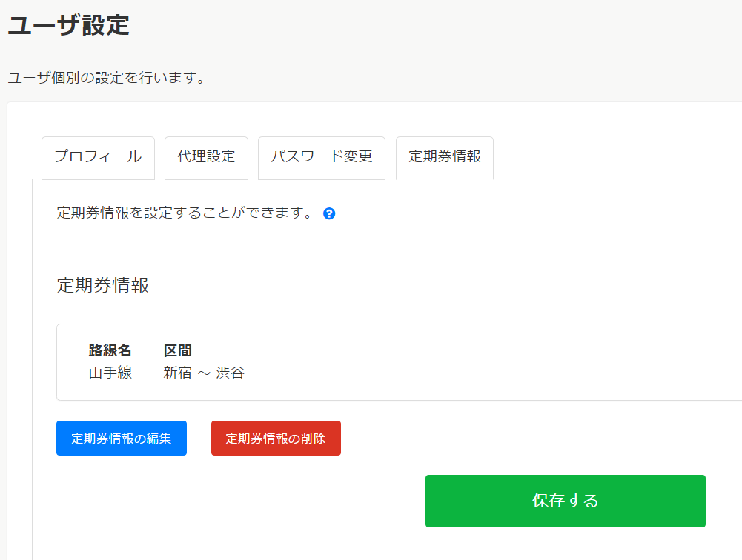Image resolution: width=742 pixels, height=560 pixels.
Task: Click the 区間 column label
Action: pos(178,350)
